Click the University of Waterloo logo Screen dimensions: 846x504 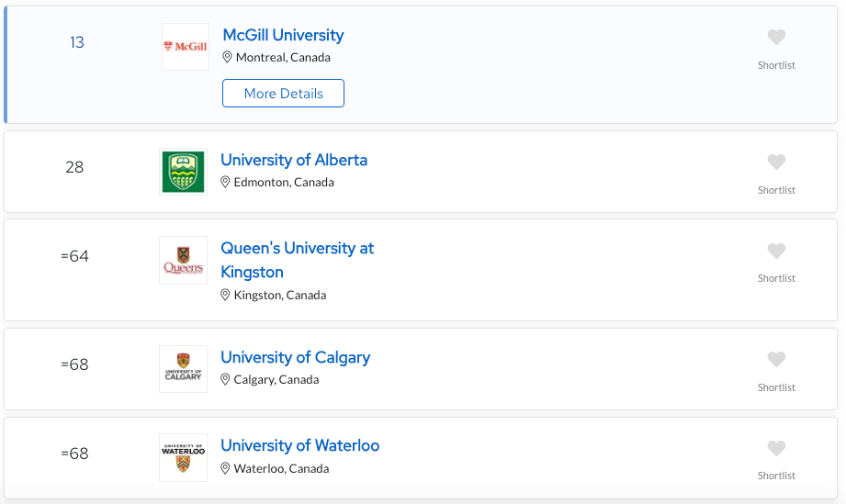pos(184,458)
